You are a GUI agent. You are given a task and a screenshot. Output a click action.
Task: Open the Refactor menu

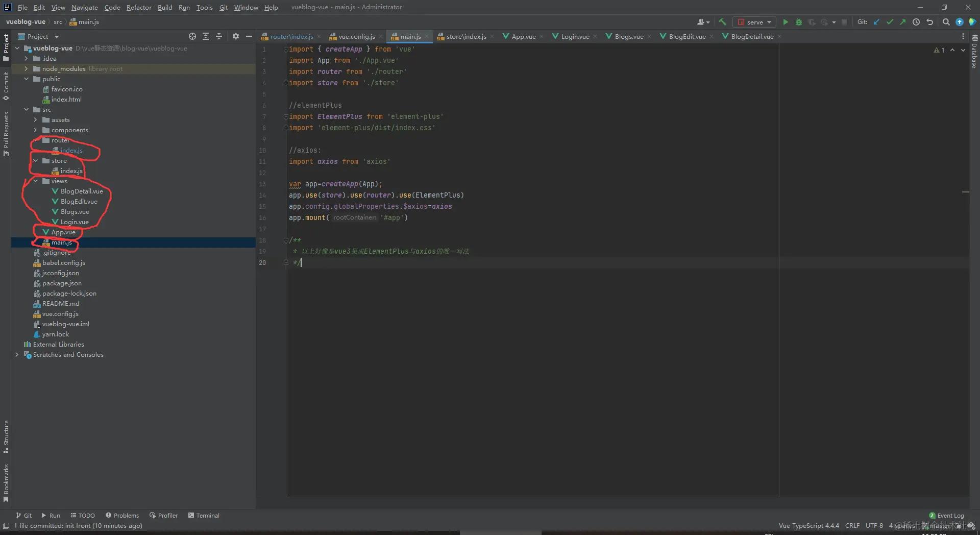click(x=139, y=7)
